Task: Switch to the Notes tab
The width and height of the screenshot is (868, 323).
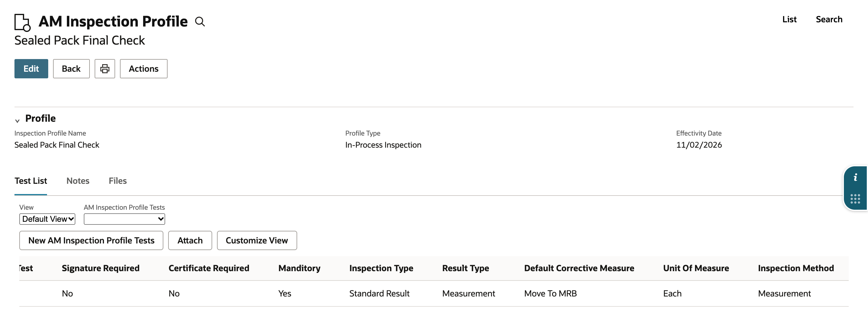Action: point(78,181)
